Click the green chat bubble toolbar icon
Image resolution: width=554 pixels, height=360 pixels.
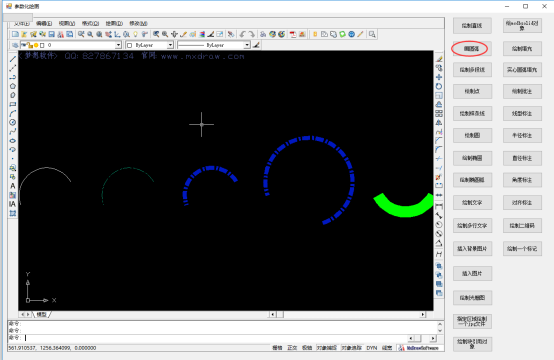(x=342, y=34)
